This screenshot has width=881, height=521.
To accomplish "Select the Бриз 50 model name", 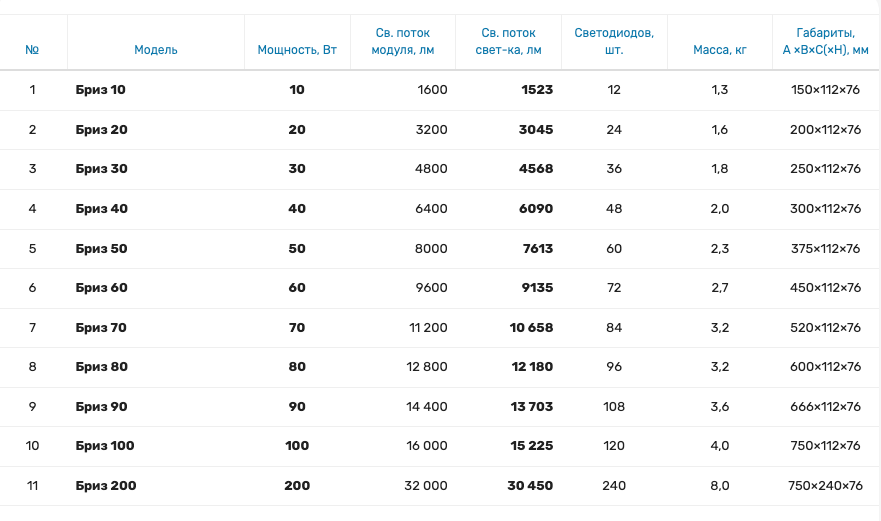I will 102,249.
